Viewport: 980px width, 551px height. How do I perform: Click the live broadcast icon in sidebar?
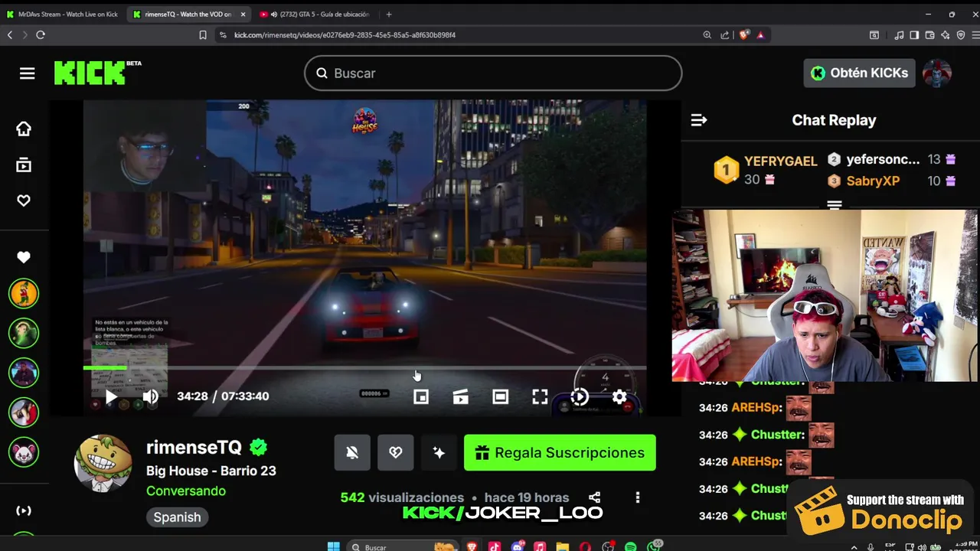pyautogui.click(x=24, y=510)
